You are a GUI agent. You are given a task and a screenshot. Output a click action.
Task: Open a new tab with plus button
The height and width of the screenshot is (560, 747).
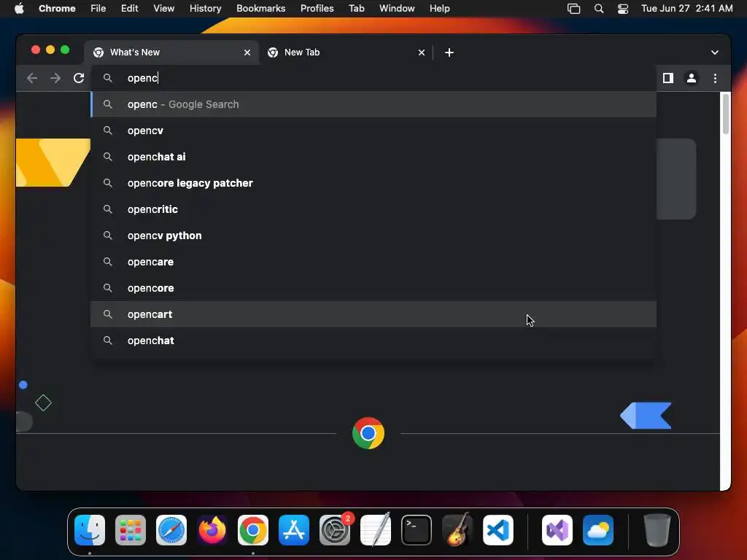click(449, 52)
